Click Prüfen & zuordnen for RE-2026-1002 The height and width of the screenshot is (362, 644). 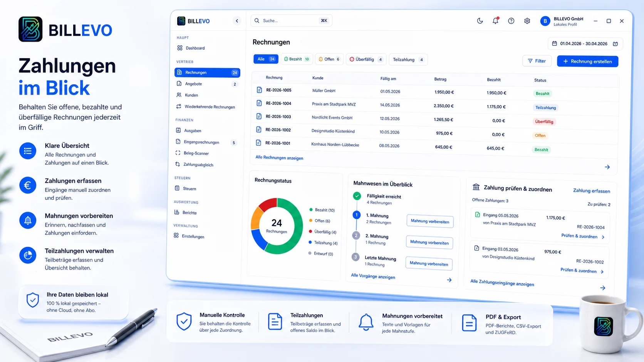pos(582,270)
